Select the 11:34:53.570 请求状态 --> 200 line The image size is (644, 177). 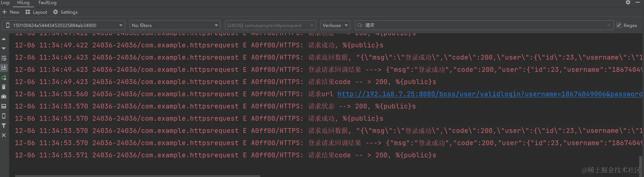coord(215,106)
